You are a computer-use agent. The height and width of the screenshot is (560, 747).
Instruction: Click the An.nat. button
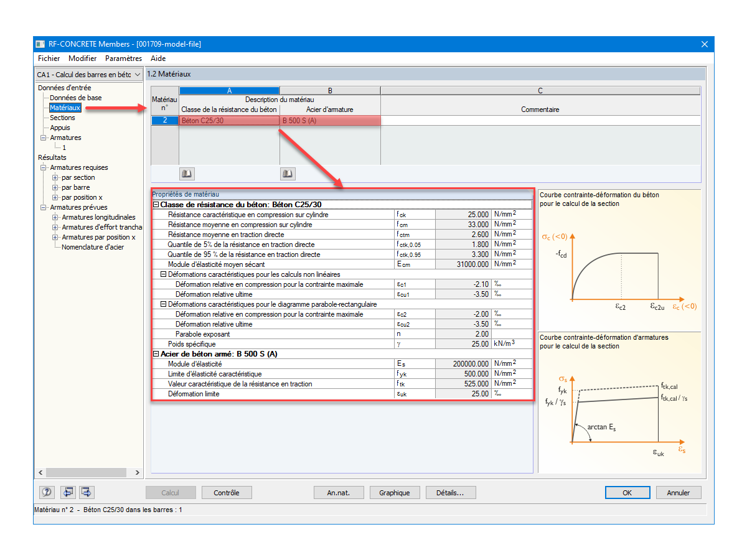pyautogui.click(x=339, y=492)
